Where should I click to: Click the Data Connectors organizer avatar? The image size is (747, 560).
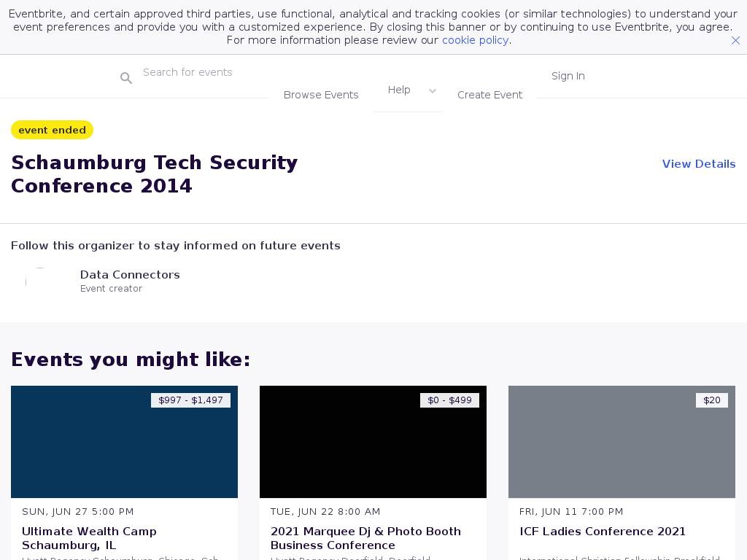point(40,281)
